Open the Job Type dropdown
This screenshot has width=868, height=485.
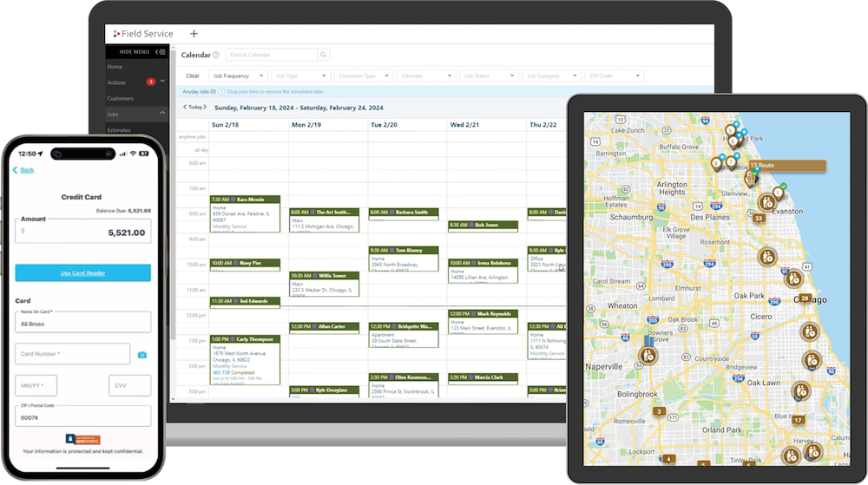[301, 75]
